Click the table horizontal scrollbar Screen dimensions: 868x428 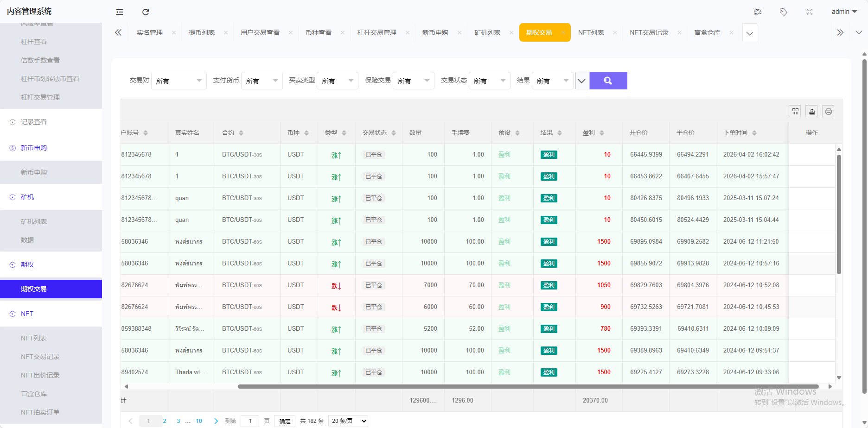click(528, 386)
